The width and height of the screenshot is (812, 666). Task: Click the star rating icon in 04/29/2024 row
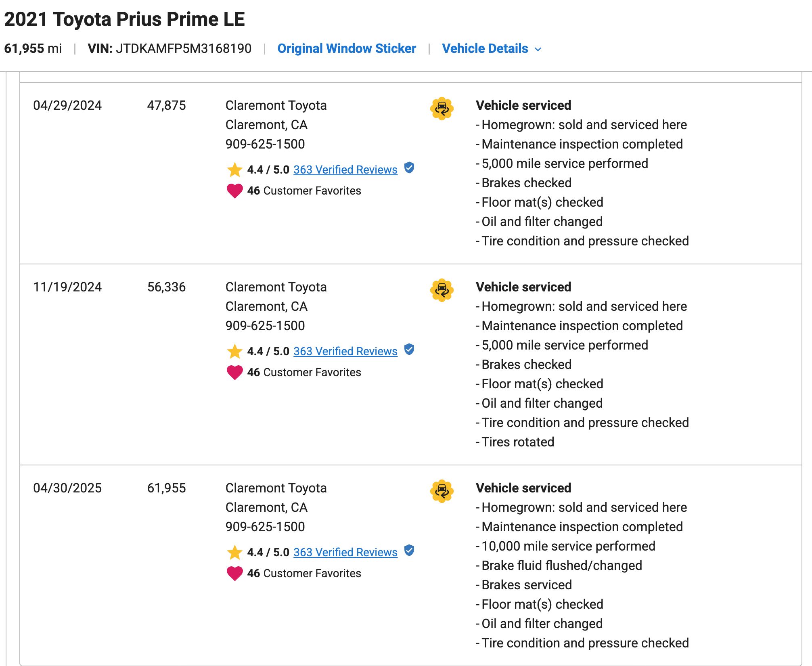[234, 170]
